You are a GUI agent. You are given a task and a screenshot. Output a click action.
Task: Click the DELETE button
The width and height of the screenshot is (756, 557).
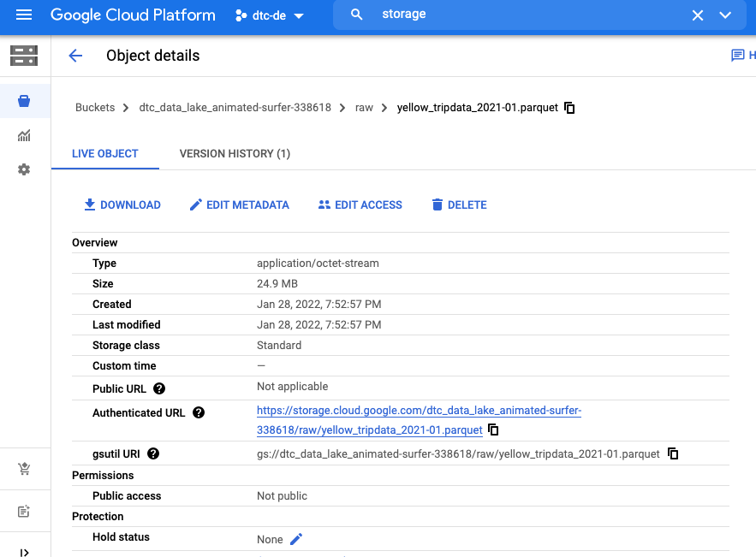[x=460, y=204]
